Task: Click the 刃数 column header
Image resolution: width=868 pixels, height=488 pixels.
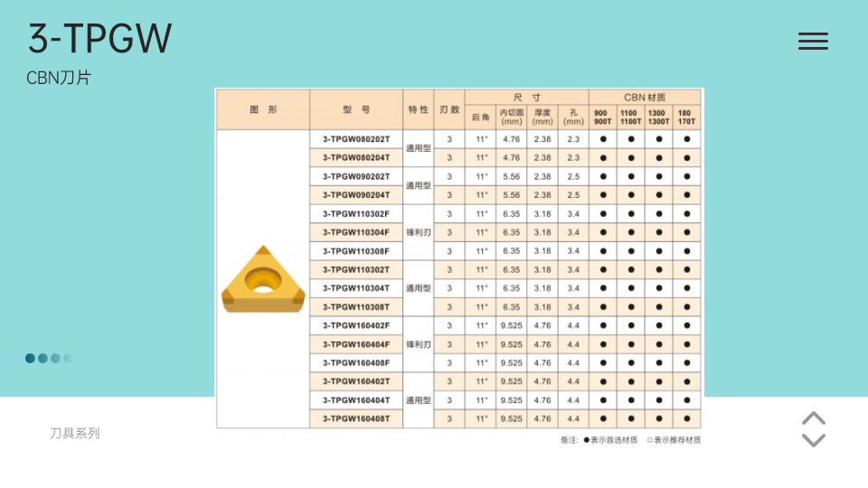Action: click(x=449, y=109)
